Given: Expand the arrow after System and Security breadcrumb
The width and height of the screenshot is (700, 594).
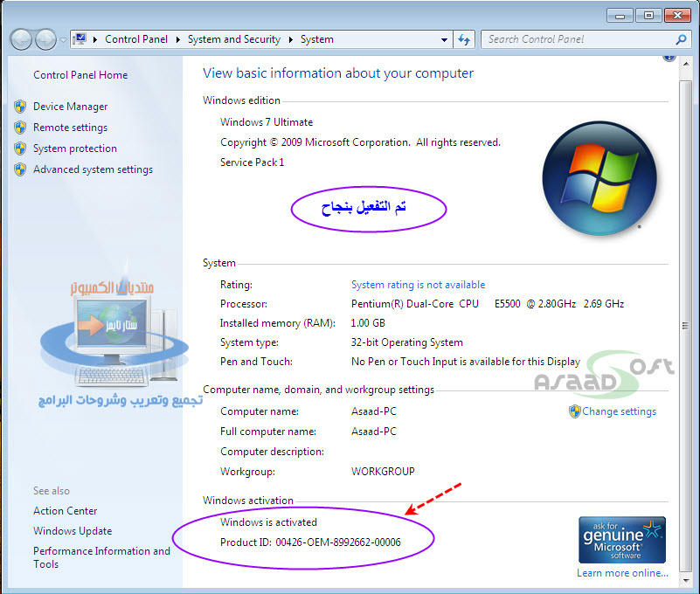Looking at the screenshot, I should (x=291, y=39).
